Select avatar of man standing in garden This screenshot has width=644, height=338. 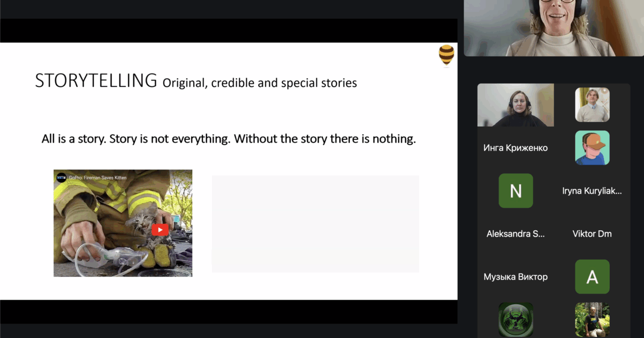pos(592,319)
